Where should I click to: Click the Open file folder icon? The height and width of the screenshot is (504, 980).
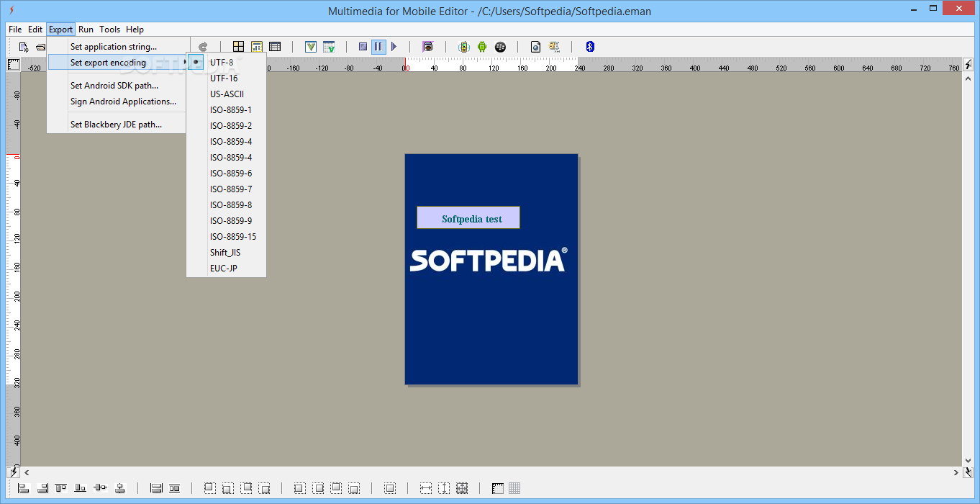[40, 47]
